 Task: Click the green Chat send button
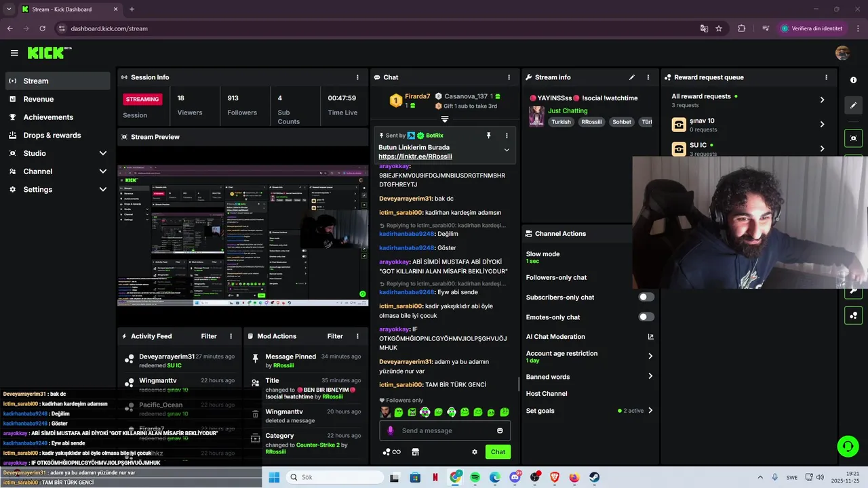point(498,452)
